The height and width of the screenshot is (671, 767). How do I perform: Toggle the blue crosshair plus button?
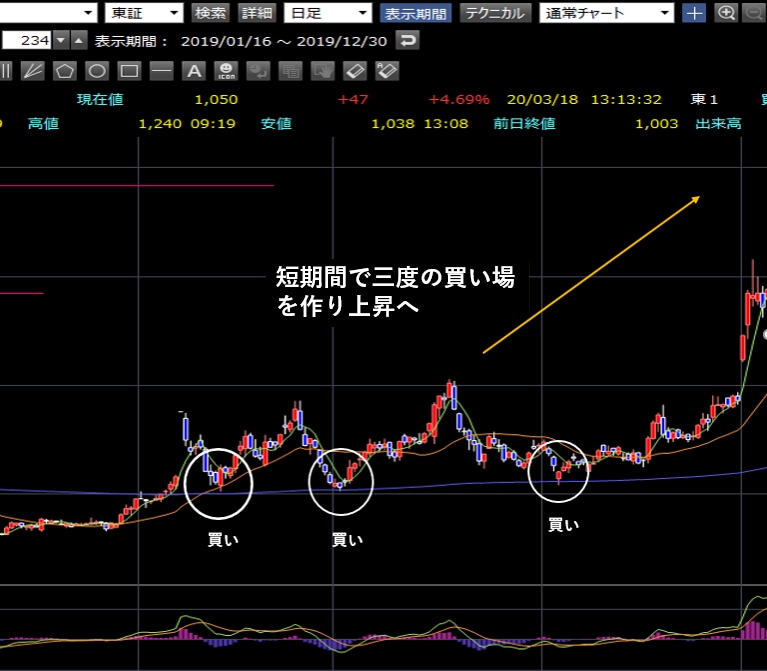[694, 13]
